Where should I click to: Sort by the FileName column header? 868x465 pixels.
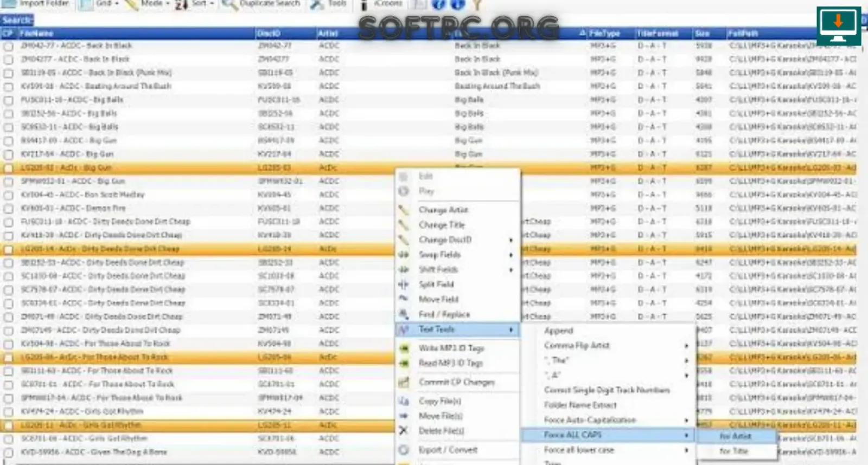[137, 34]
